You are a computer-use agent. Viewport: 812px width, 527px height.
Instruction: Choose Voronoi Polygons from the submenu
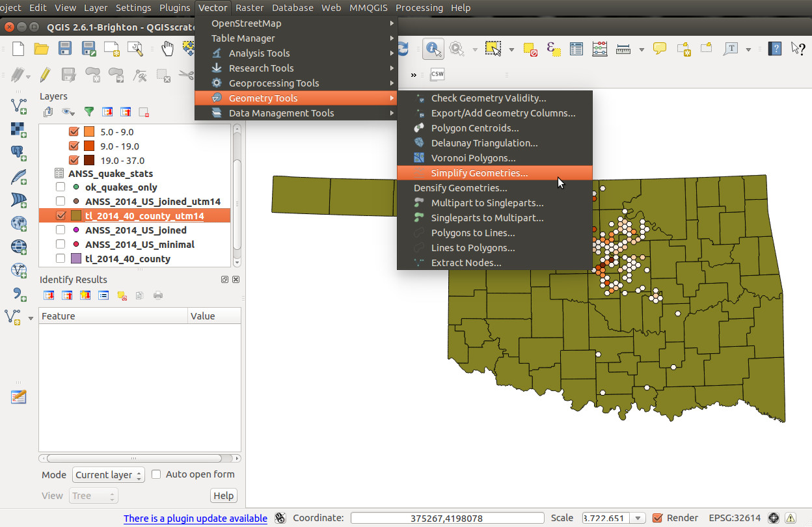[x=494, y=158]
